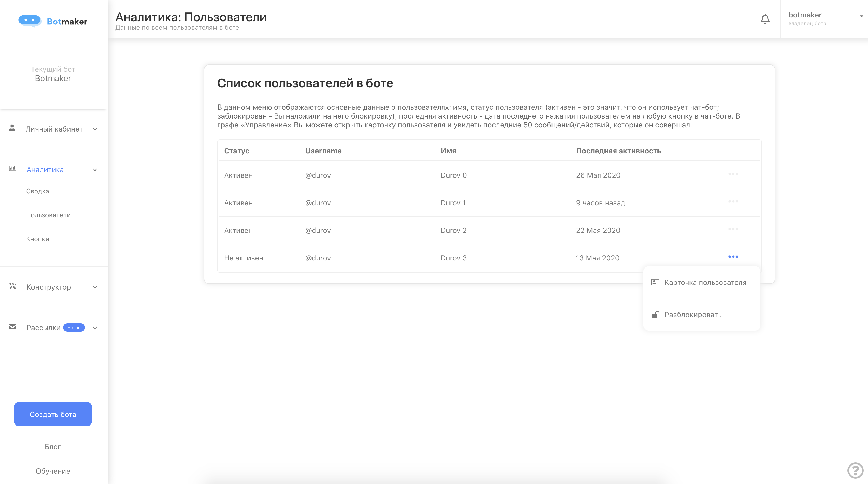Click the date 26 Мая 2020
The width and height of the screenshot is (868, 484).
pyautogui.click(x=598, y=175)
